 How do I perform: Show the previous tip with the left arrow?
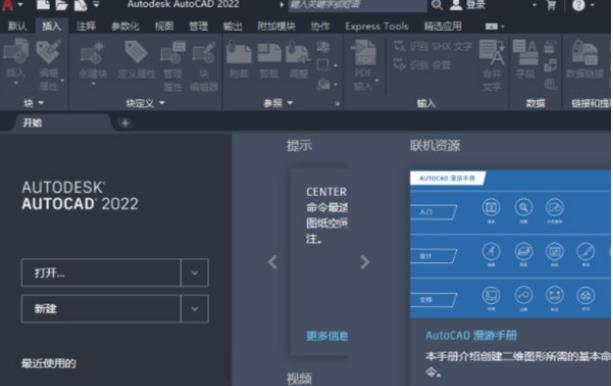pos(272,262)
